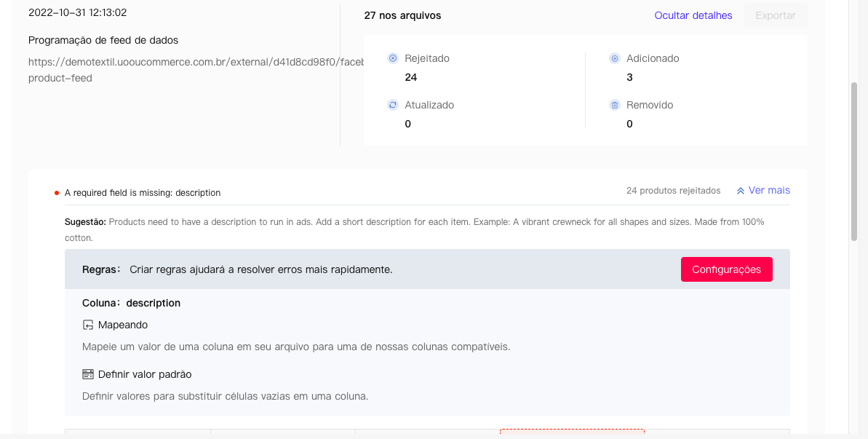Click the Rejeitado count 24
This screenshot has width=868, height=439.
(x=411, y=77)
